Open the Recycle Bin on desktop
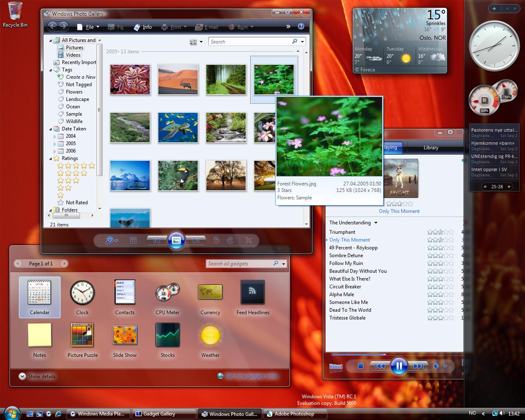 click(x=15, y=15)
